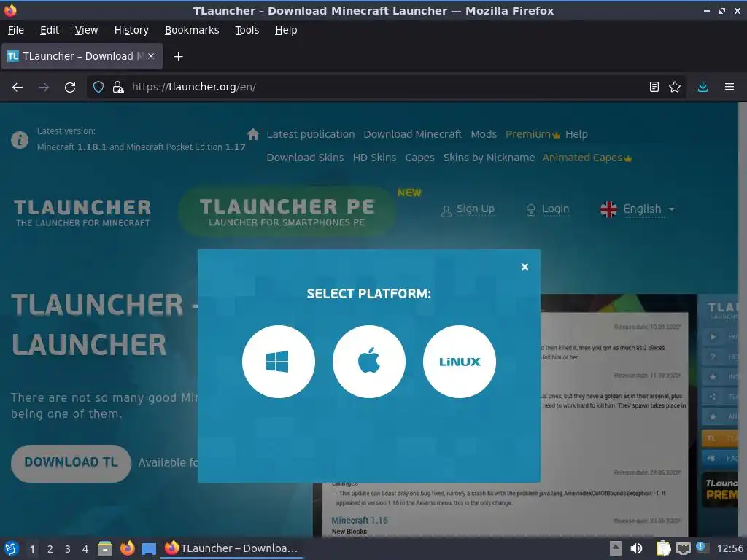Open Latest publication link

tap(311, 134)
